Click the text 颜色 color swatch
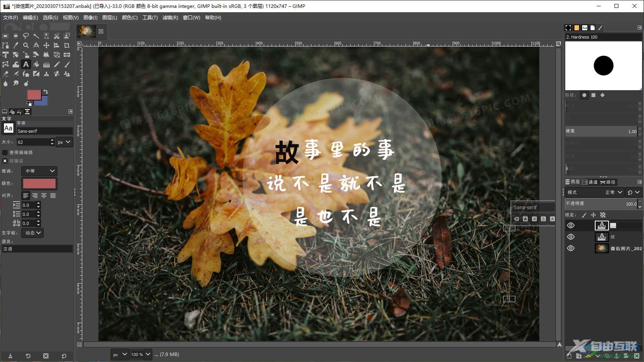This screenshot has height=362, width=644. click(x=39, y=183)
